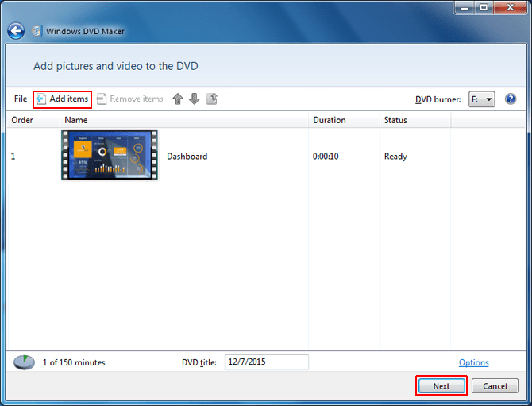This screenshot has width=532, height=406.
Task: Open the Options link
Action: click(474, 363)
